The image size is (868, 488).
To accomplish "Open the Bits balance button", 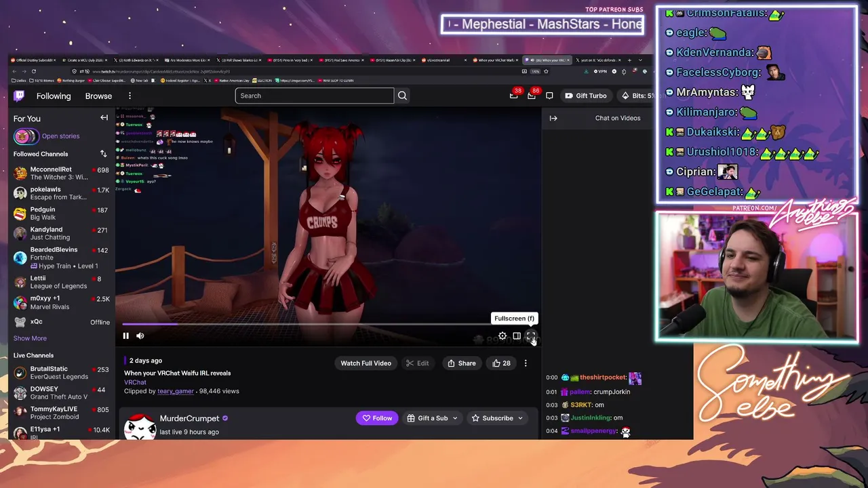I will pyautogui.click(x=636, y=96).
